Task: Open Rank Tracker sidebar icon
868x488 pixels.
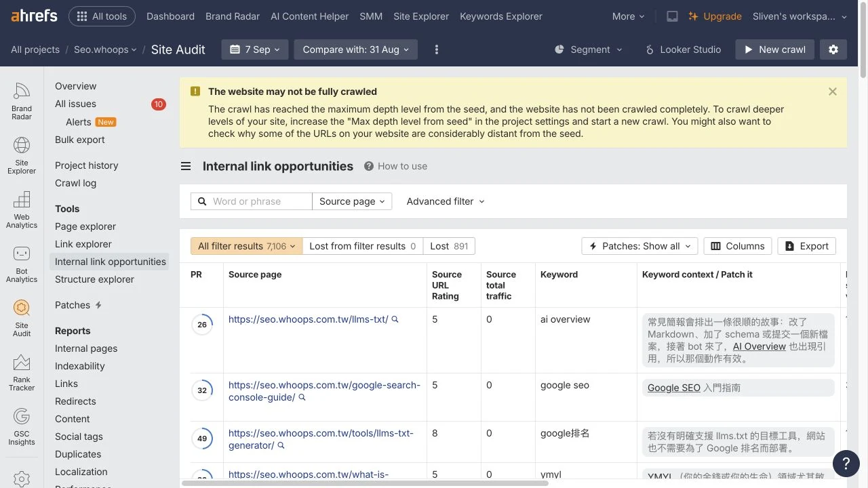Action: coord(22,373)
